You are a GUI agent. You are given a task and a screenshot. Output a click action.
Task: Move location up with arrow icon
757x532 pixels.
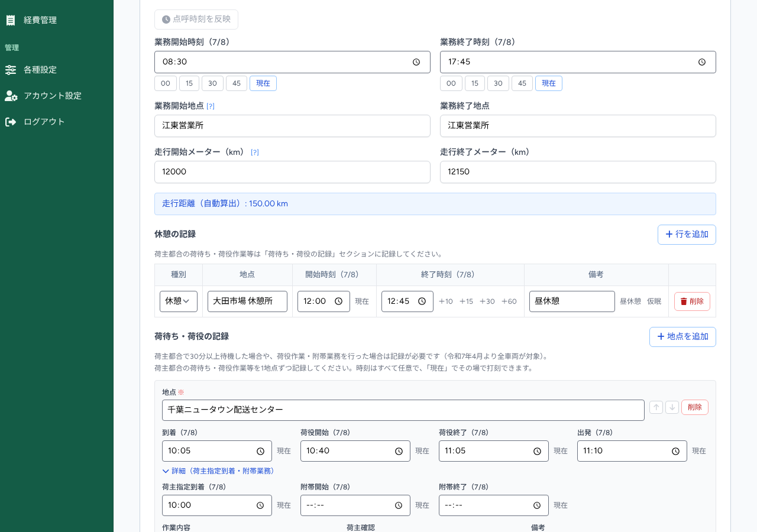[x=656, y=407]
